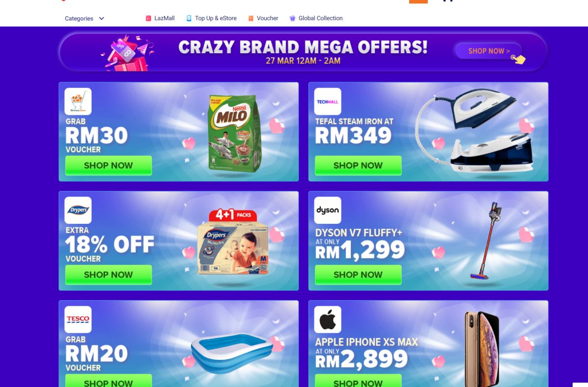Click the Global Collection icon

click(293, 19)
